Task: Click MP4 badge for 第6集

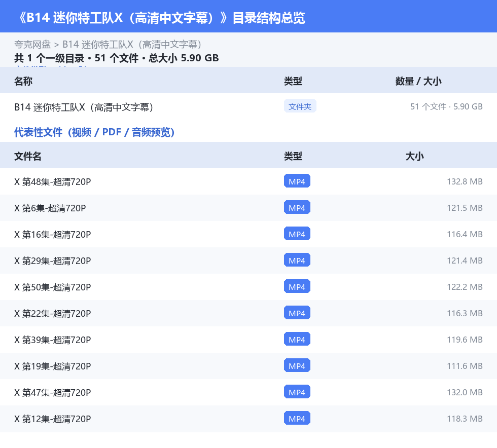Action: 297,207
